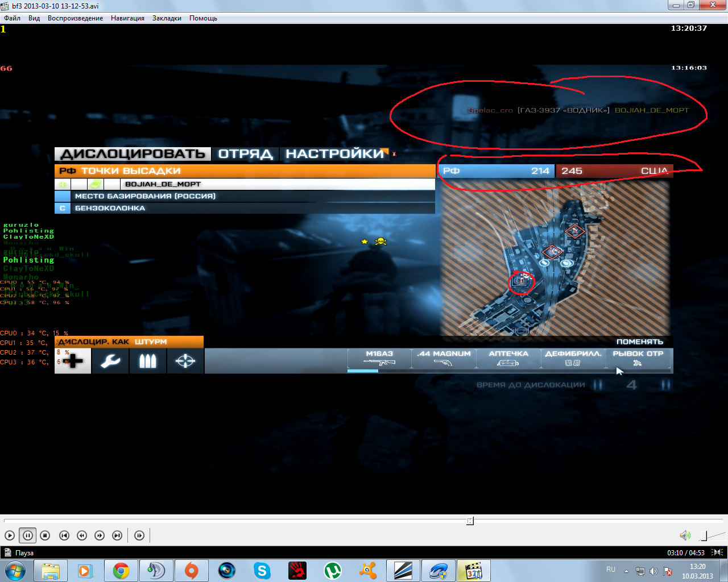This screenshot has width=728, height=582.
Task: Open Windows Explorer from taskbar
Action: [51, 571]
